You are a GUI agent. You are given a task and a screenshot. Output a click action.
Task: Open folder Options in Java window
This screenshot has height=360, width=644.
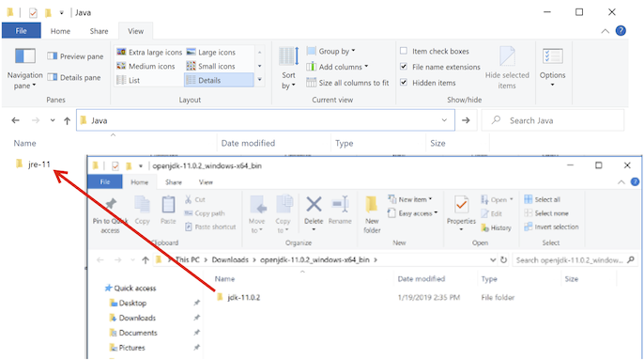[x=552, y=67]
